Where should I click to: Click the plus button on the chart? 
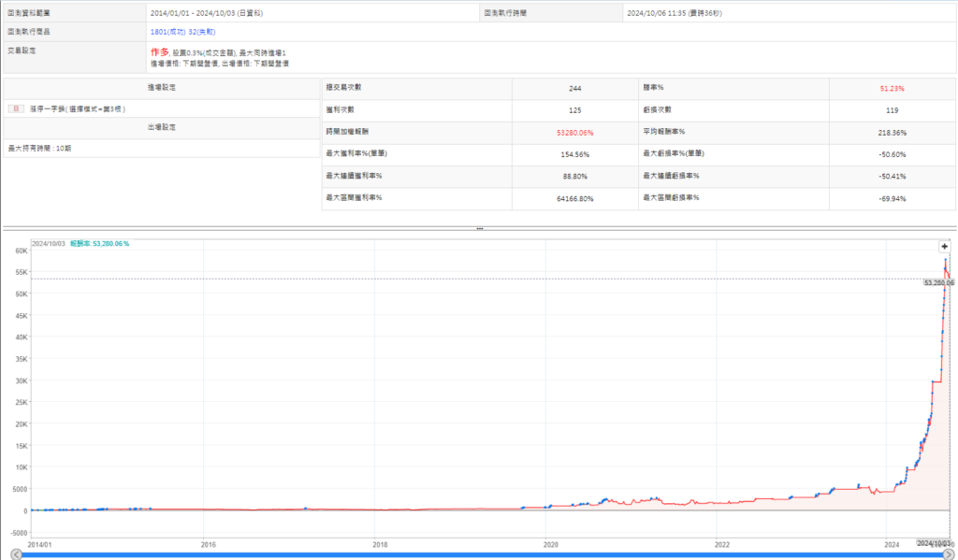click(x=944, y=246)
